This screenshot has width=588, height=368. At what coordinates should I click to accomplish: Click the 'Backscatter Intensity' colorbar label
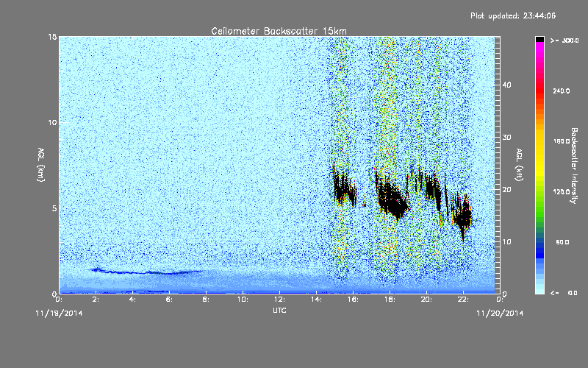tap(574, 166)
